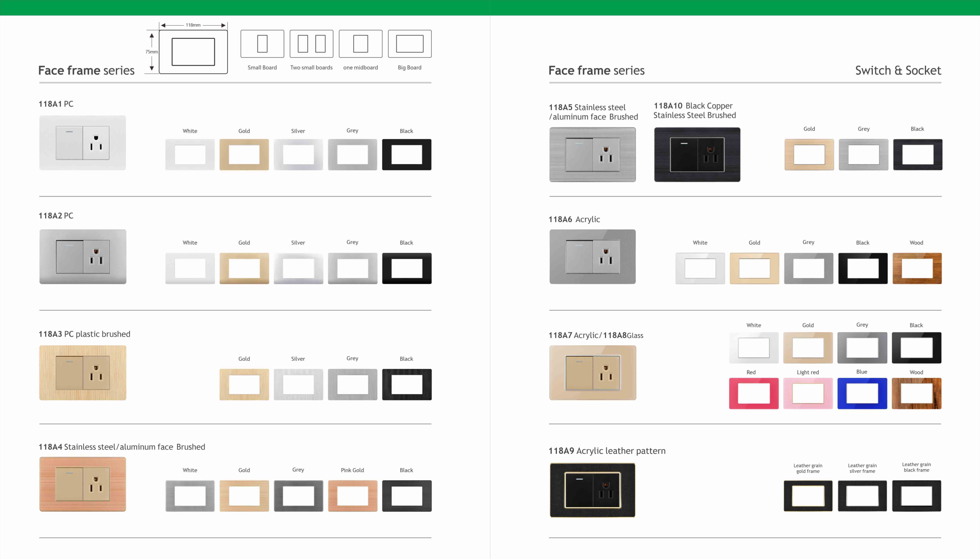980x559 pixels.
Task: Select the 118A2 PC product photo
Action: pos(82,257)
